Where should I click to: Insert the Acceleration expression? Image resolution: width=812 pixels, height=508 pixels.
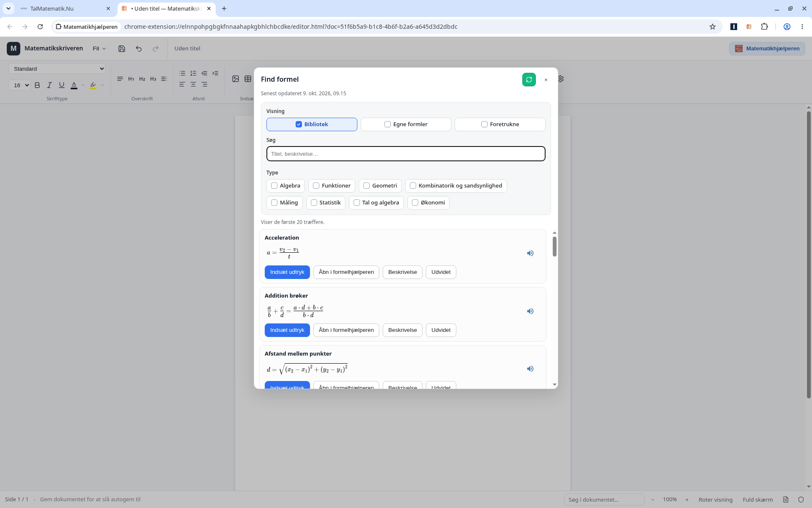[287, 272]
